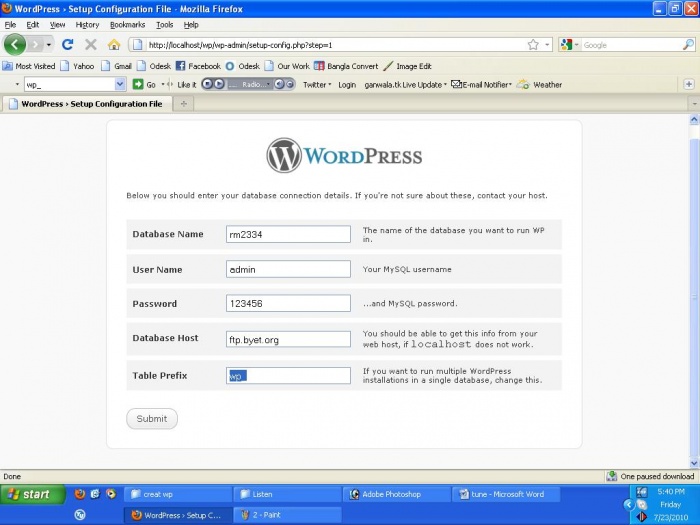Bookmark this page with the star icon
Viewport: 700px width, 525px height.
[x=533, y=45]
